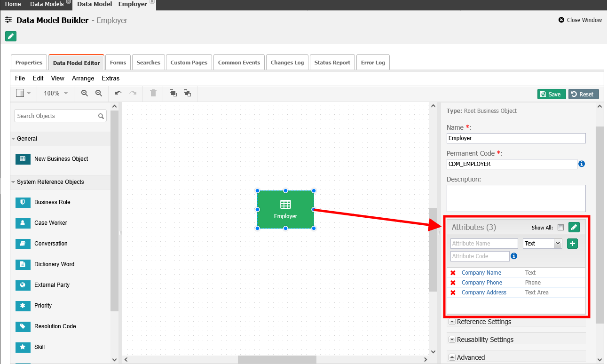607x364 pixels.
Task: Open the Arrange menu
Action: point(83,78)
